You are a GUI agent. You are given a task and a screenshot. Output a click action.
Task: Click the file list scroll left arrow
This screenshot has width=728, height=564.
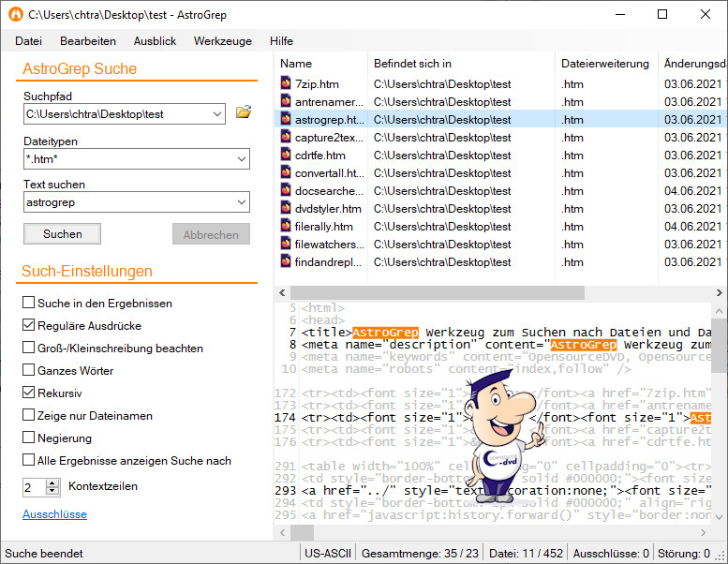click(282, 292)
